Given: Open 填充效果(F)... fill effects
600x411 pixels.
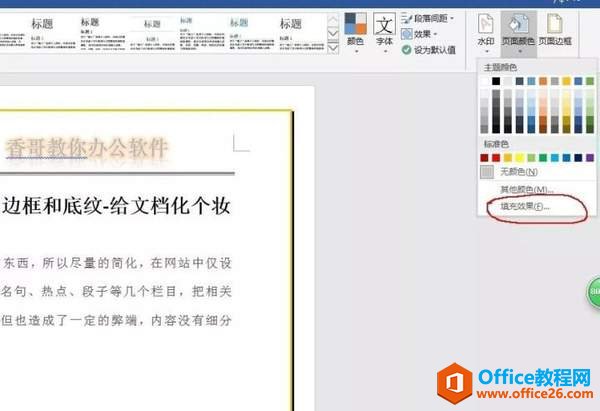Looking at the screenshot, I should [x=525, y=206].
